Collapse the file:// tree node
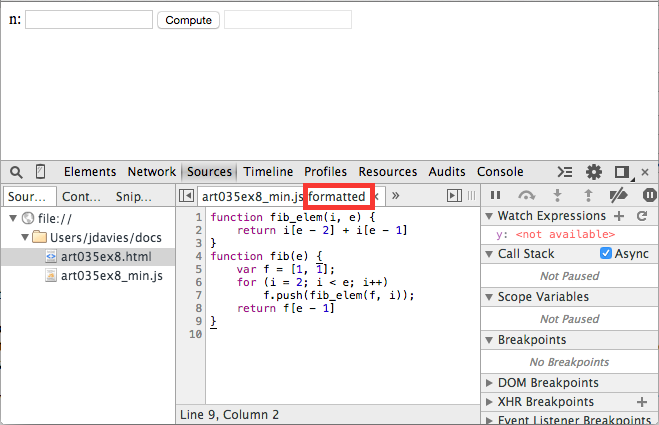The image size is (659, 425). [13, 218]
